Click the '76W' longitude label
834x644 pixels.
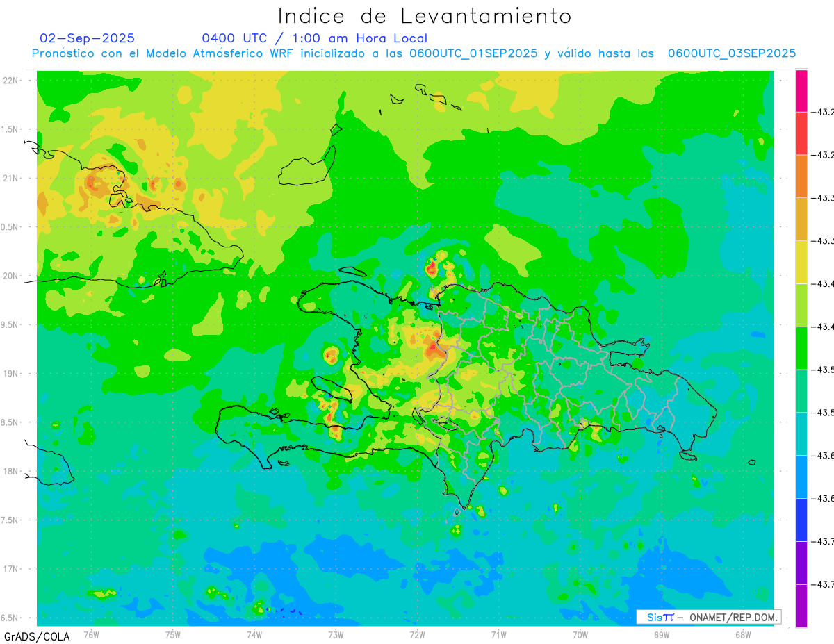[x=91, y=635]
